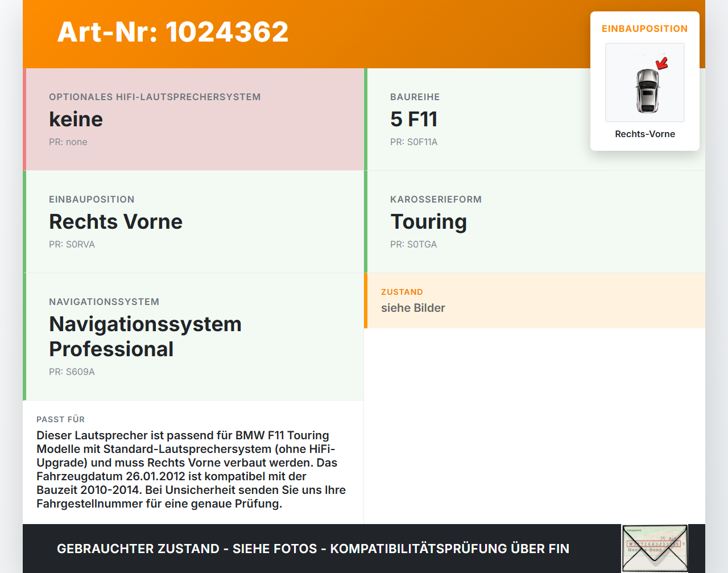Click the Passt für description paragraph

[x=191, y=469]
